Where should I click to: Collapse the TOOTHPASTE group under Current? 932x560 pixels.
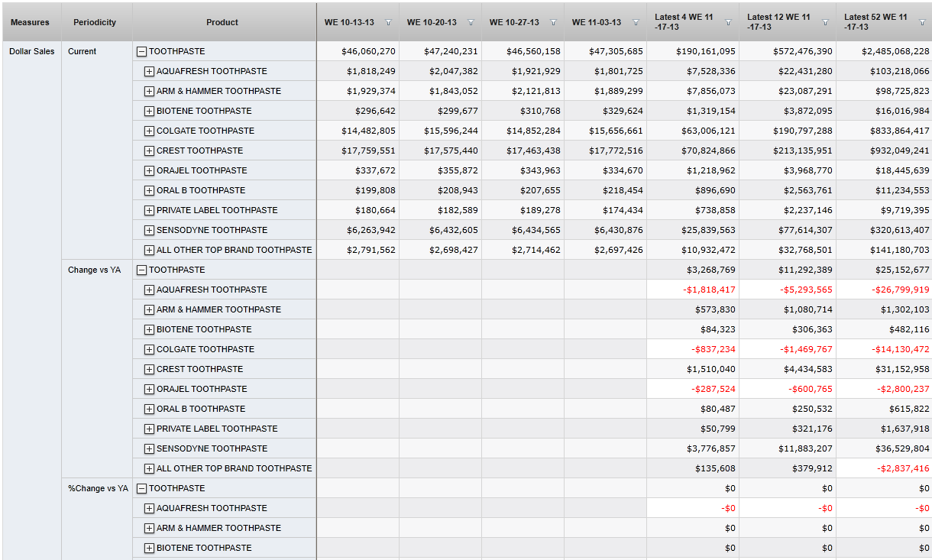coord(141,52)
